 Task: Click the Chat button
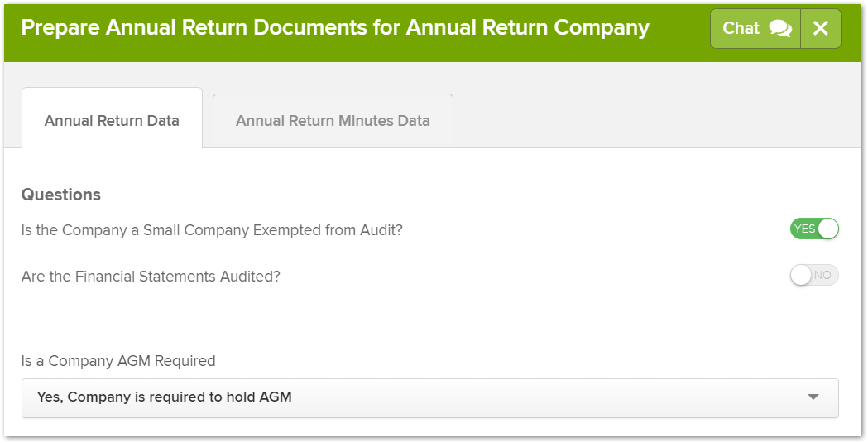(x=755, y=28)
